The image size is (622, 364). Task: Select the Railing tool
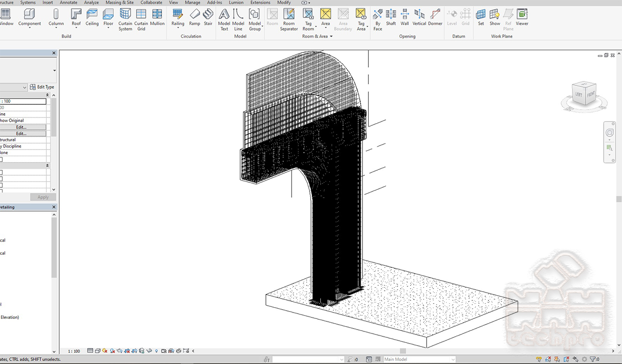[x=178, y=17]
